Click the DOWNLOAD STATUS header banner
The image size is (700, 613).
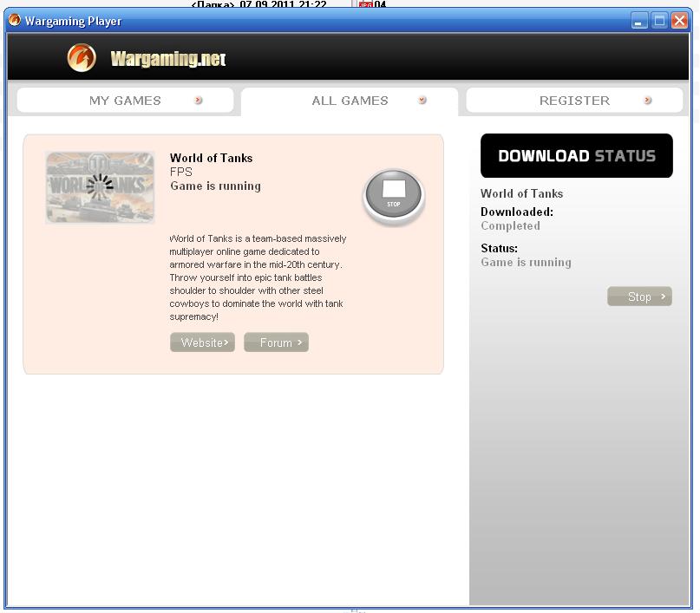coord(576,156)
